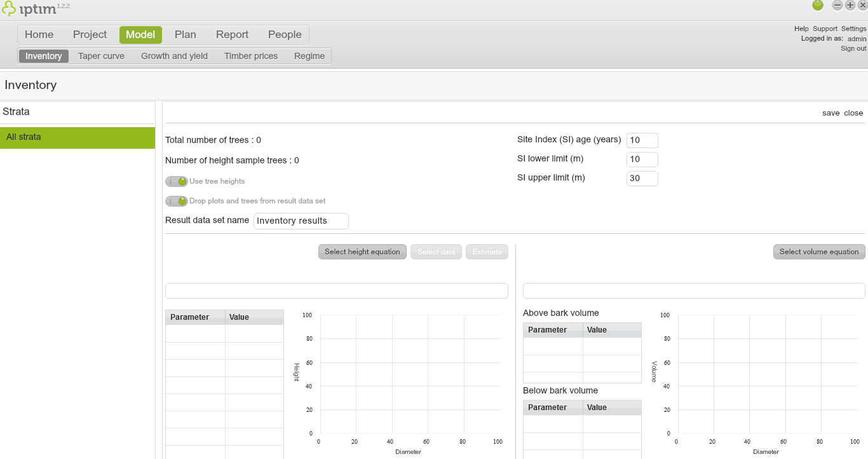Image resolution: width=868 pixels, height=459 pixels.
Task: Click the save link
Action: [x=831, y=113]
